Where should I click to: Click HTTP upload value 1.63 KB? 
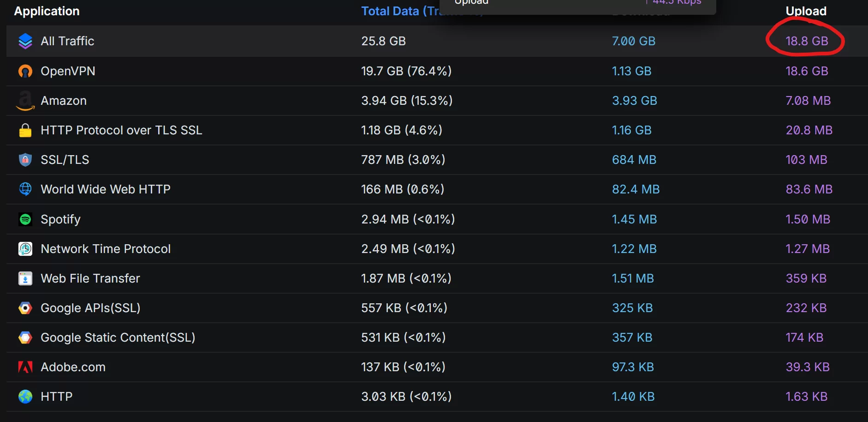(807, 397)
